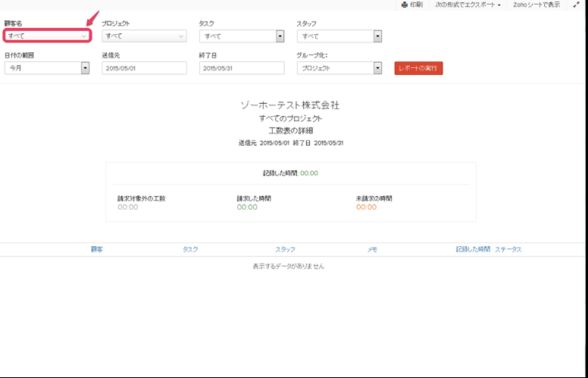Click the ステータス column header

(508, 249)
